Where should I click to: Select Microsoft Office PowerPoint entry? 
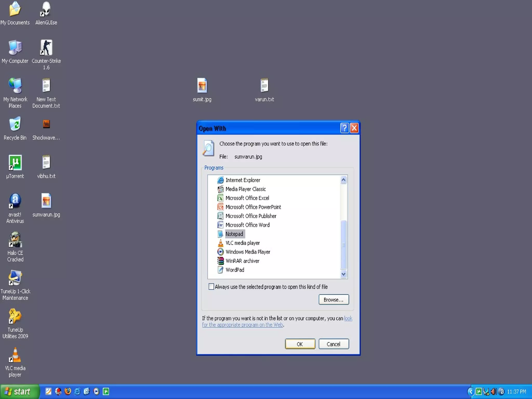click(253, 207)
